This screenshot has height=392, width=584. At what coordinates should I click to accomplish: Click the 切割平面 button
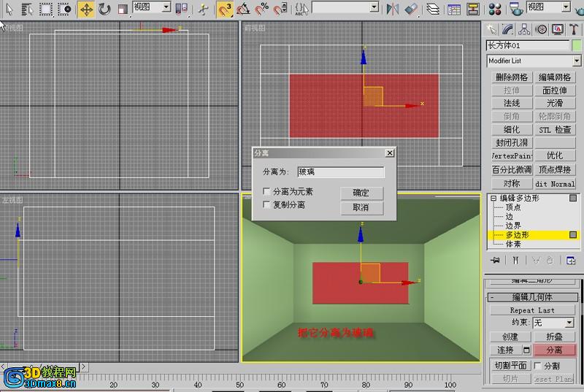point(510,366)
